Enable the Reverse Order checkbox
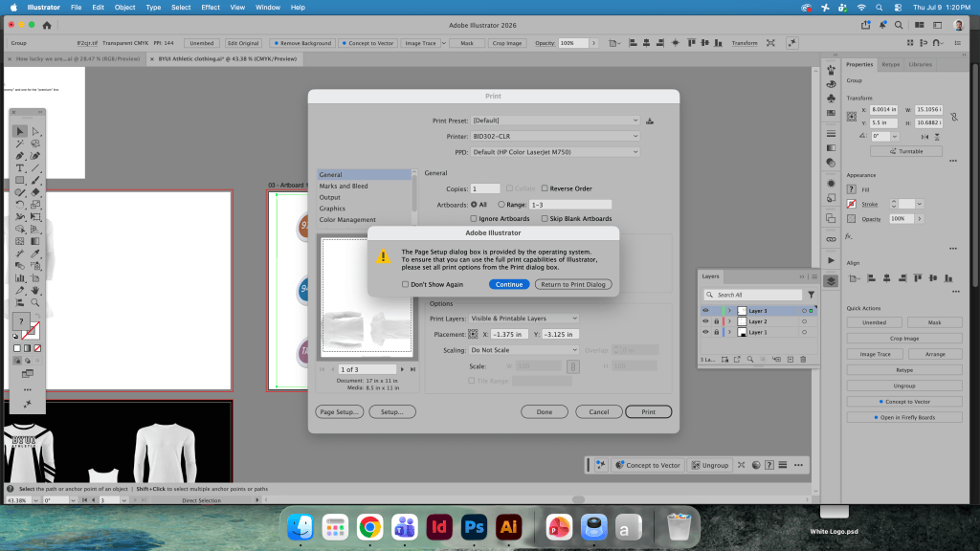Image resolution: width=980 pixels, height=551 pixels. point(545,188)
